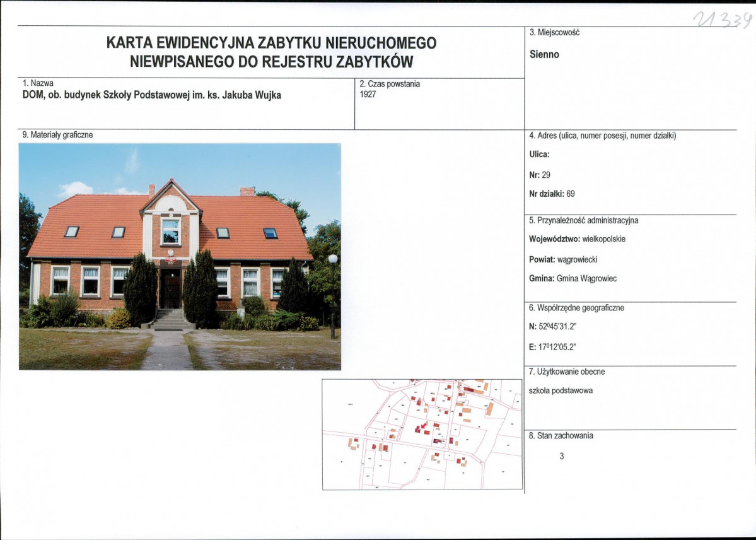Click the handwritten number "21339"
Image resolution: width=756 pixels, height=540 pixels.
coord(722,20)
